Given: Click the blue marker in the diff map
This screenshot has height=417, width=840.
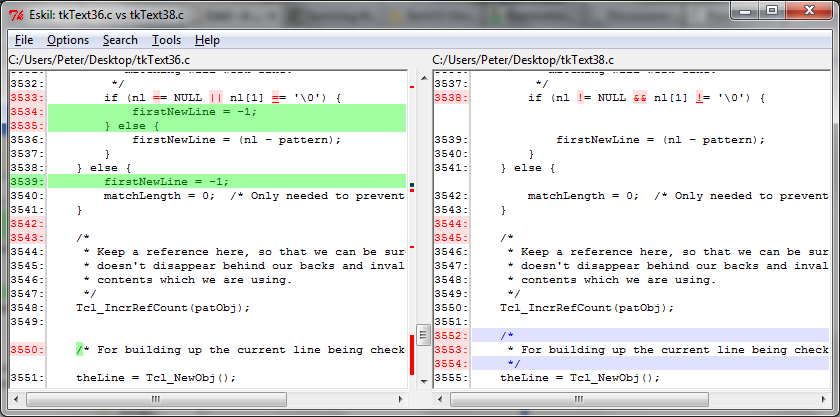Looking at the screenshot, I should [412, 185].
